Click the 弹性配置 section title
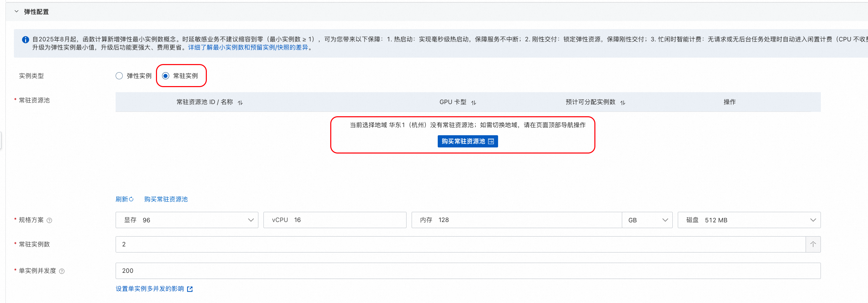868x303 pixels. click(x=36, y=12)
